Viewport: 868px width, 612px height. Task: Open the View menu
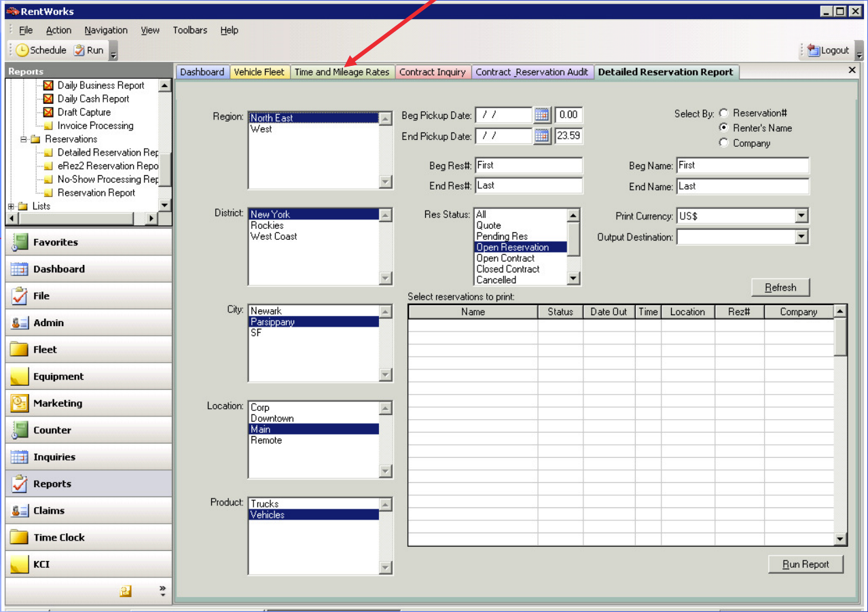(150, 30)
